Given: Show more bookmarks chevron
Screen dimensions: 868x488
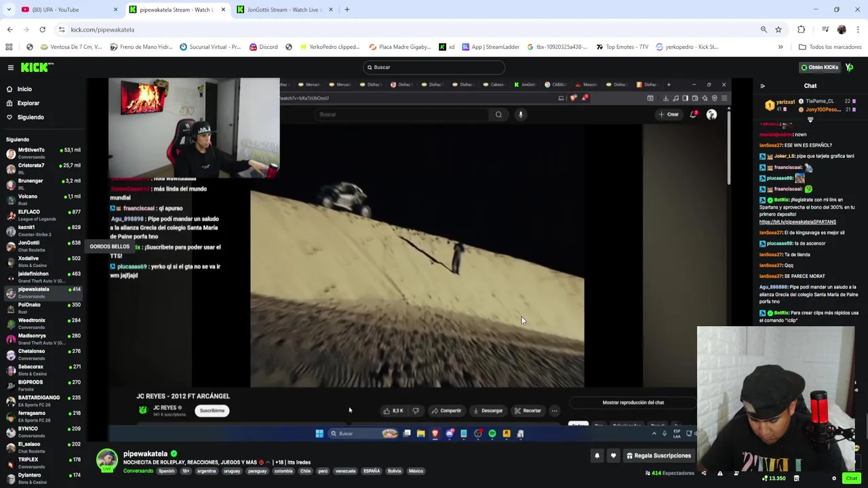Looking at the screenshot, I should click(781, 47).
